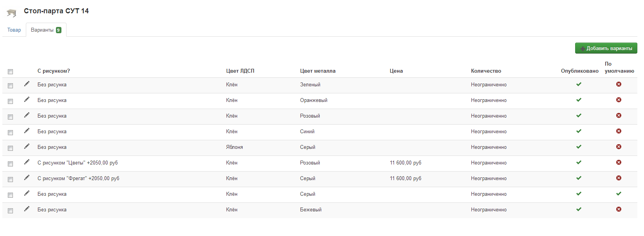The height and width of the screenshot is (236, 644).
Task: Switch to the Товар tab
Action: (x=14, y=30)
